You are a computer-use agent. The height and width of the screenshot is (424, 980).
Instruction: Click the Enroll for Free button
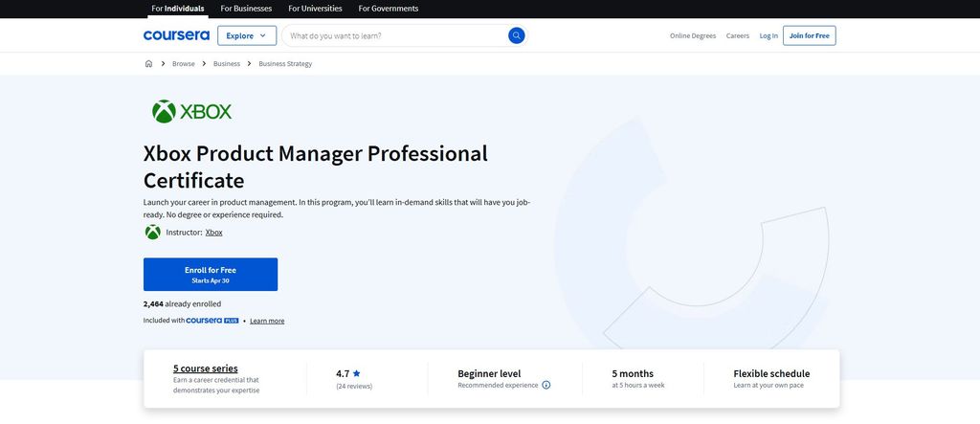211,275
